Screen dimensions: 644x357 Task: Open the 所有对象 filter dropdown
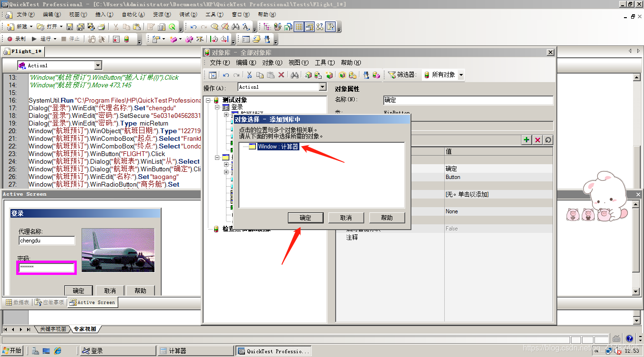[x=461, y=75]
